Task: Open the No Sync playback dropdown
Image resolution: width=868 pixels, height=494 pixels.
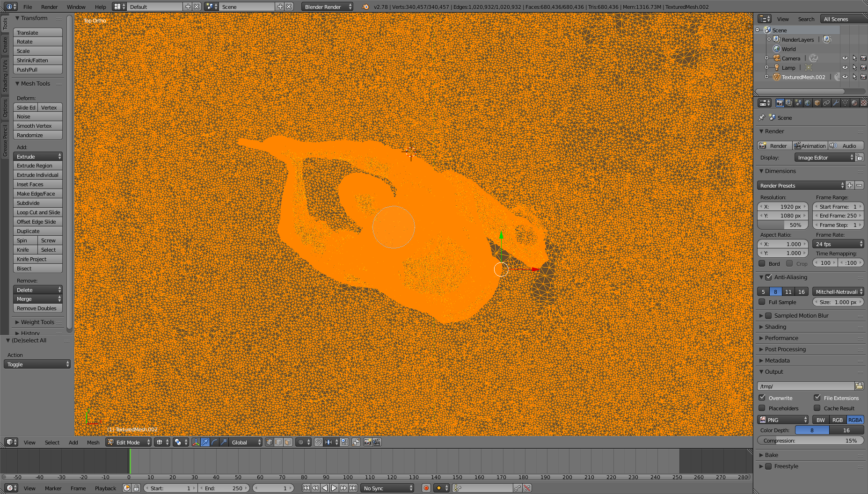Action: [x=388, y=488]
